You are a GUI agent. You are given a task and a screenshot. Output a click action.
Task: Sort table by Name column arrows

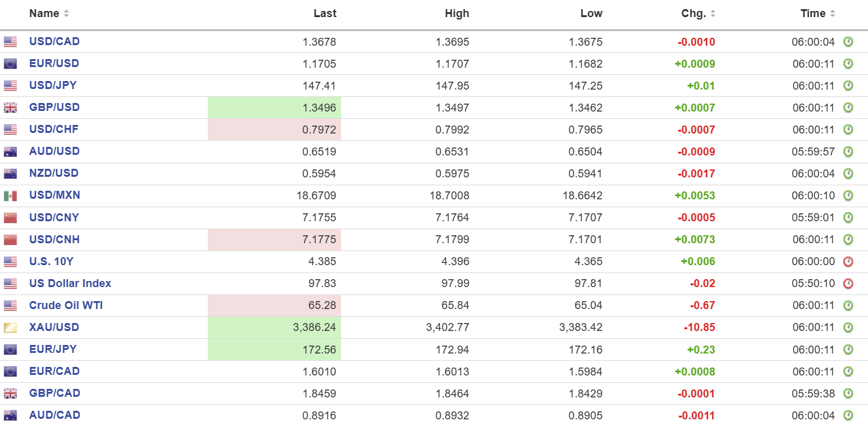tap(66, 13)
